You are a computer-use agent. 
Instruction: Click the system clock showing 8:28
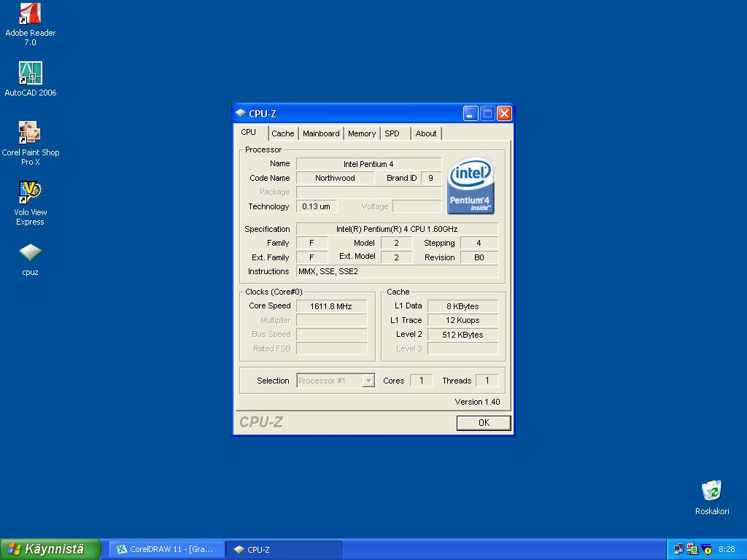pyautogui.click(x=727, y=550)
